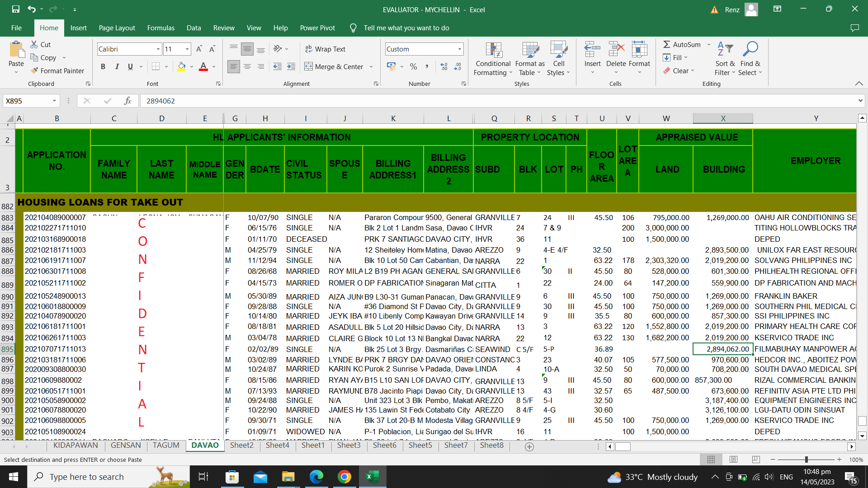The height and width of the screenshot is (488, 868).
Task: Click the Percent Style icon
Action: pyautogui.click(x=413, y=67)
